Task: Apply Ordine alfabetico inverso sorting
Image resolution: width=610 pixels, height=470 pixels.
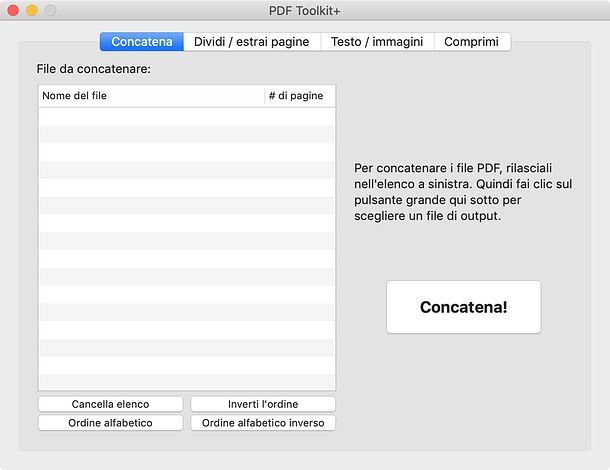Action: pos(263,423)
